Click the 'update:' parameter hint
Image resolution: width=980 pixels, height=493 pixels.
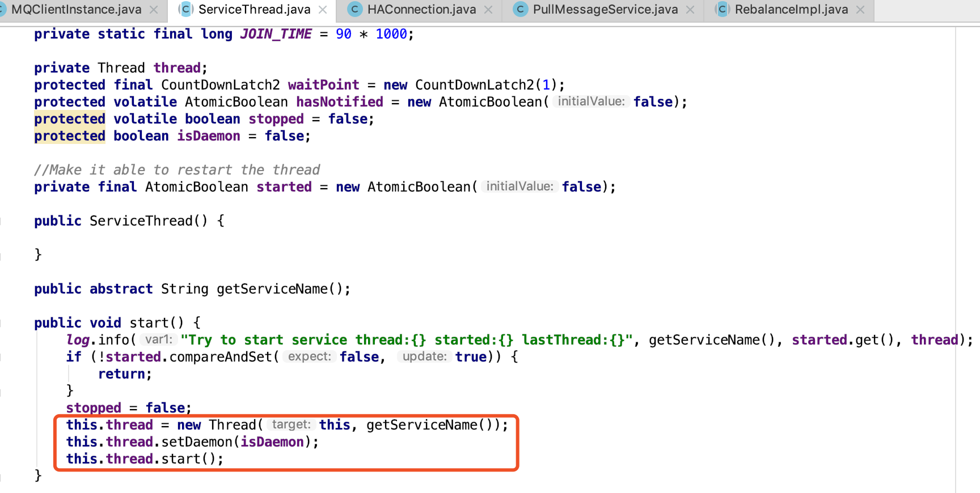[424, 356]
